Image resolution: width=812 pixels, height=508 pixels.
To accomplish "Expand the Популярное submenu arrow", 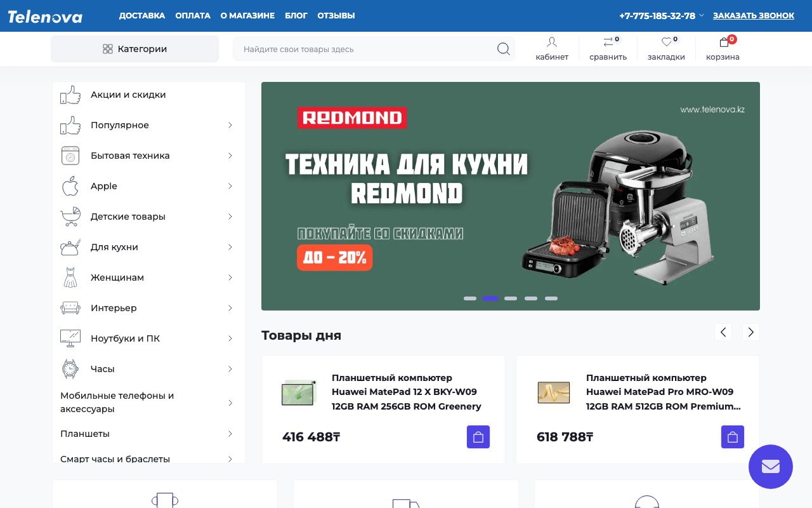I will 230,125.
